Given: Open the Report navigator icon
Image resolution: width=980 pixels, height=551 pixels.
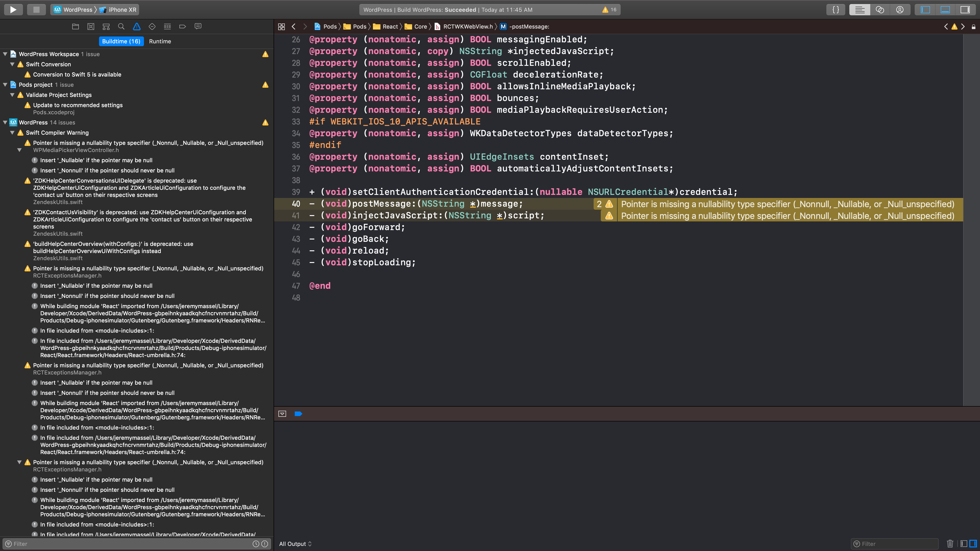Looking at the screenshot, I should pyautogui.click(x=198, y=26).
